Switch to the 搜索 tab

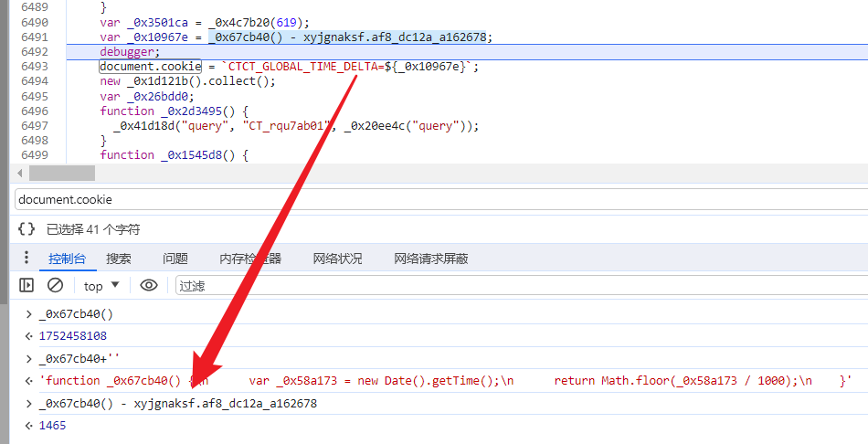pyautogui.click(x=119, y=259)
